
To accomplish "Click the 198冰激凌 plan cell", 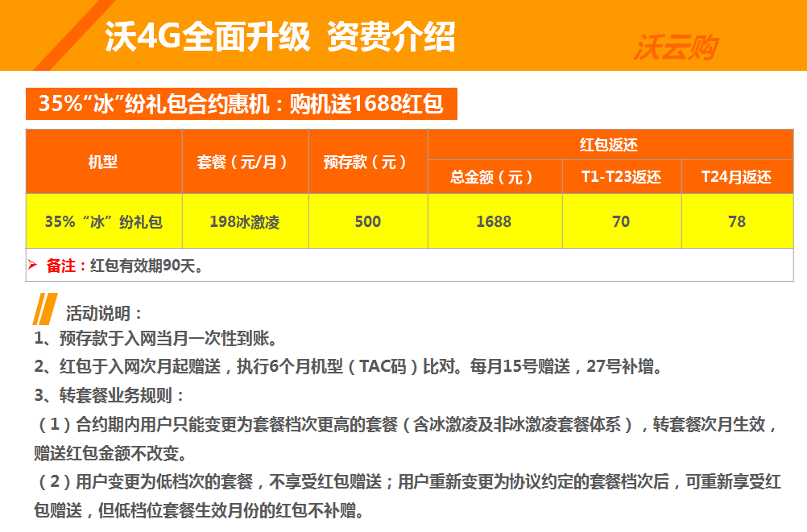I will click(x=245, y=222).
